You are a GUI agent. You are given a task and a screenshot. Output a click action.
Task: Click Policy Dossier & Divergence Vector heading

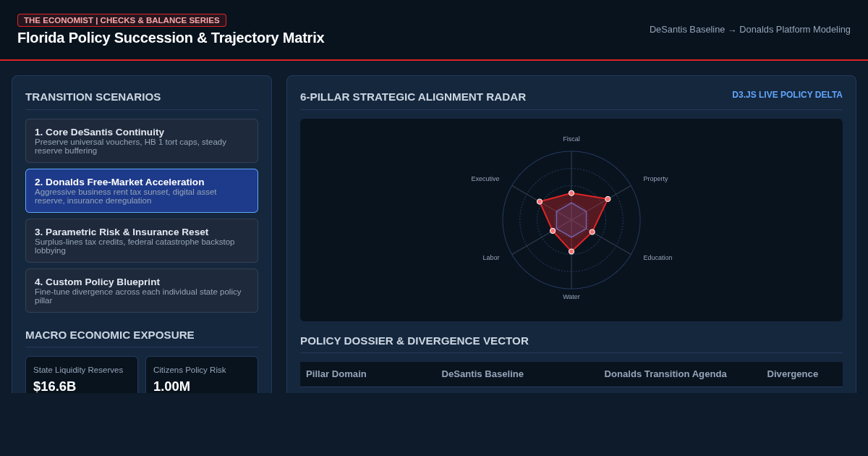(x=414, y=341)
